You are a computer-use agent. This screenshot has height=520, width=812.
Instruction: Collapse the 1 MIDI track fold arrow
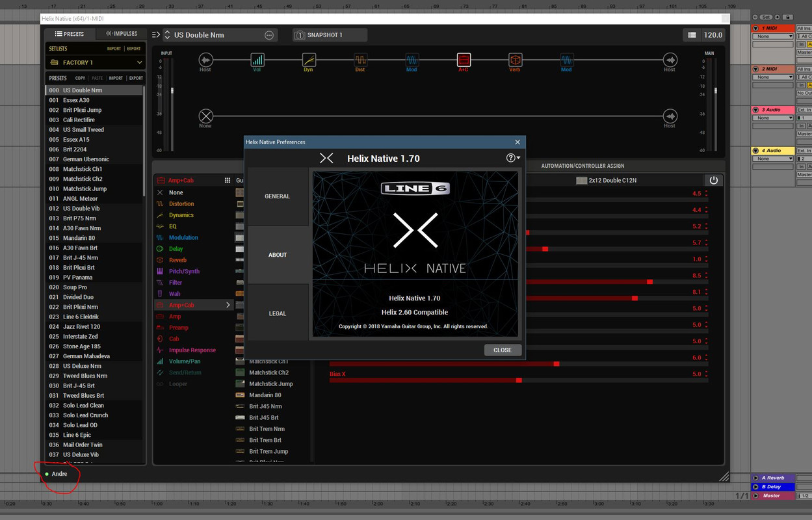coord(756,28)
